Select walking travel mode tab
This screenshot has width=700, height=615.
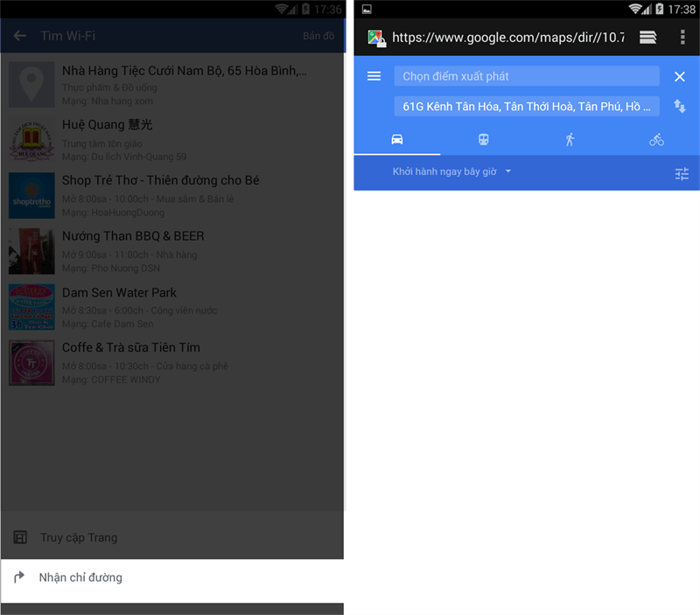[570, 140]
